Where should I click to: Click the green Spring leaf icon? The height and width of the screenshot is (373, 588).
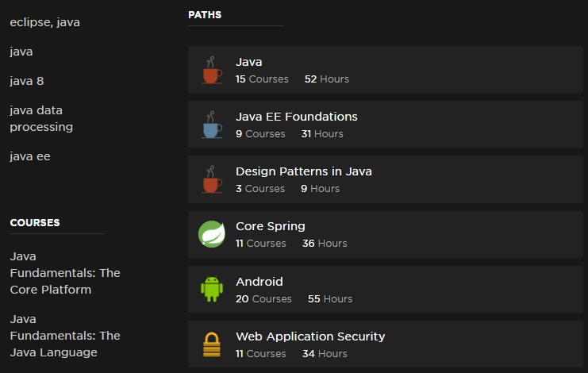pyautogui.click(x=212, y=234)
